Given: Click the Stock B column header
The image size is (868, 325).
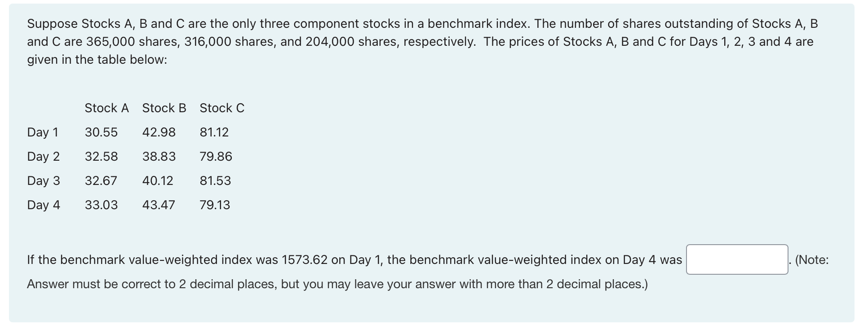Looking at the screenshot, I should click(x=164, y=108).
